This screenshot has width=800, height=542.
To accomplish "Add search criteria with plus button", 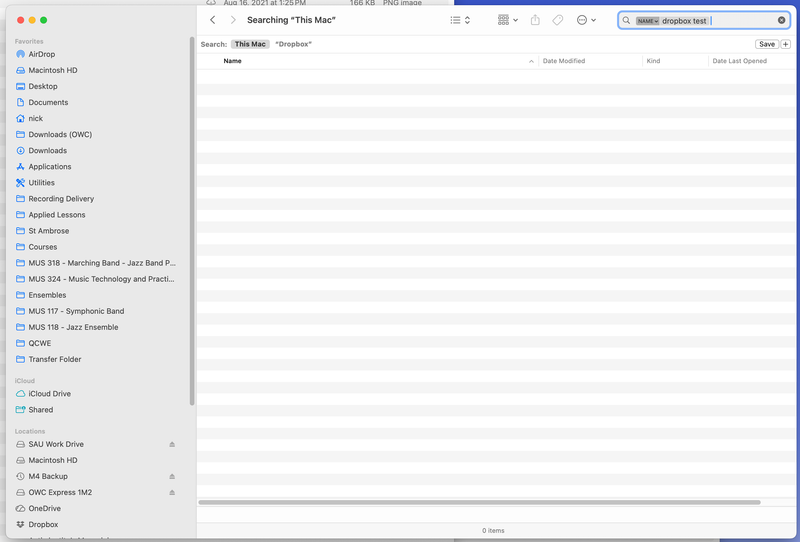I will click(x=785, y=44).
